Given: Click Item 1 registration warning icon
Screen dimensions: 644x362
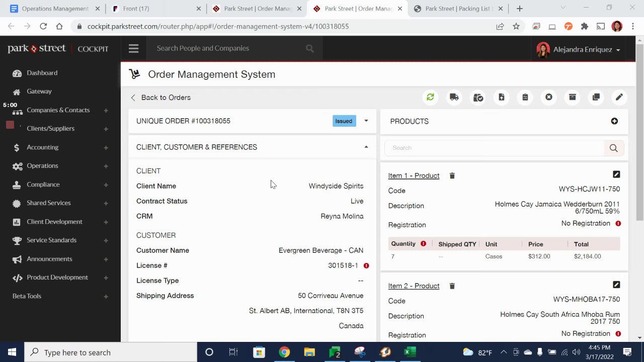Looking at the screenshot, I should 618,223.
